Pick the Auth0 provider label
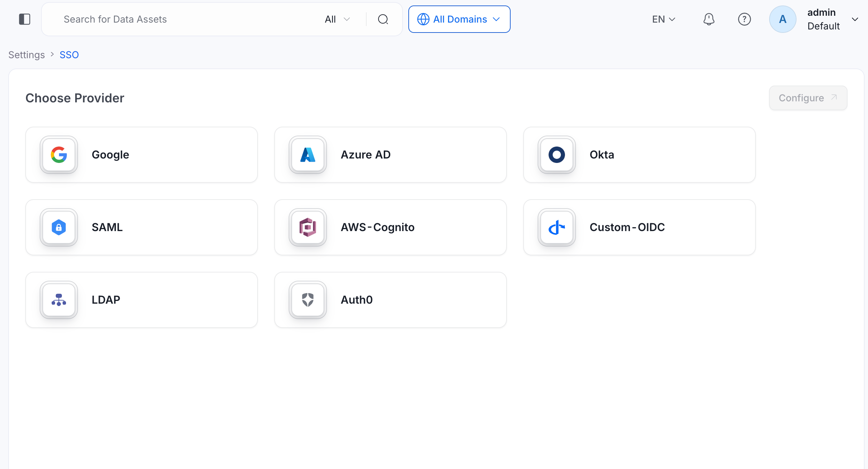 (x=357, y=300)
